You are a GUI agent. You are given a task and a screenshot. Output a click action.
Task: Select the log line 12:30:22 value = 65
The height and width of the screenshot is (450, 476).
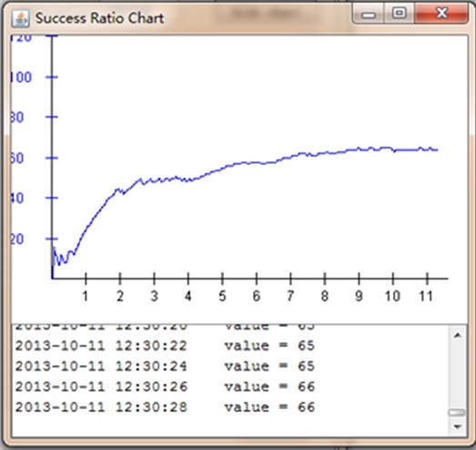pyautogui.click(x=165, y=346)
